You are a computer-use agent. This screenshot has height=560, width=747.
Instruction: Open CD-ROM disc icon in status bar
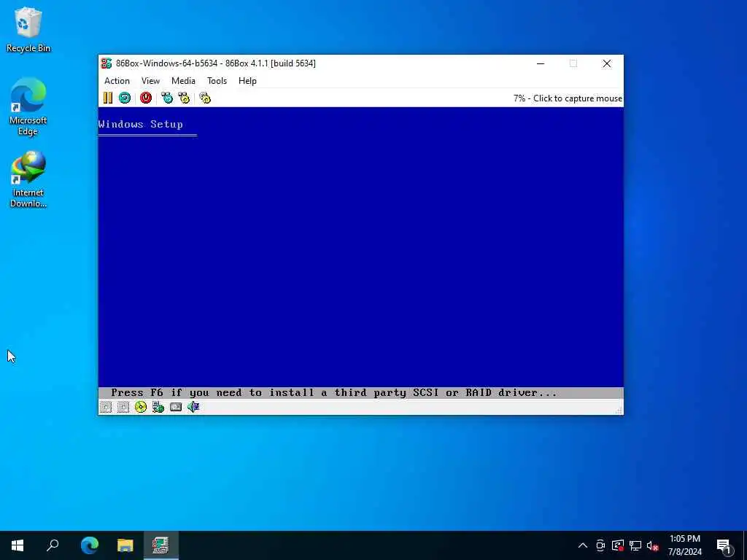pyautogui.click(x=141, y=407)
